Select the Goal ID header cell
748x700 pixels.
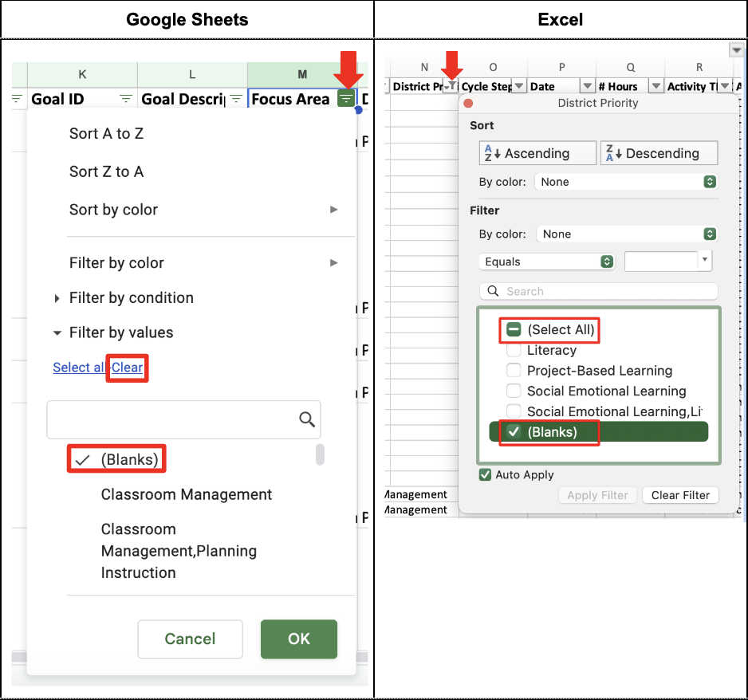(x=82, y=99)
